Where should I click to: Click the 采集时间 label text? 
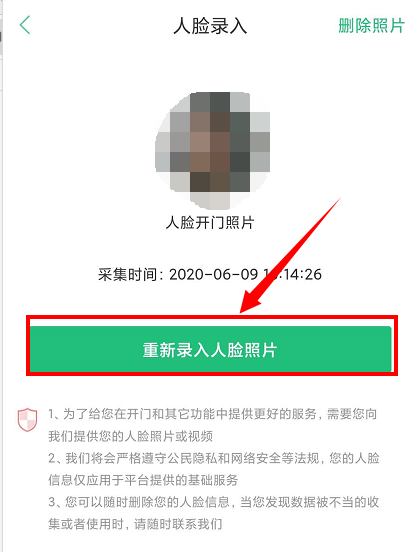click(127, 275)
